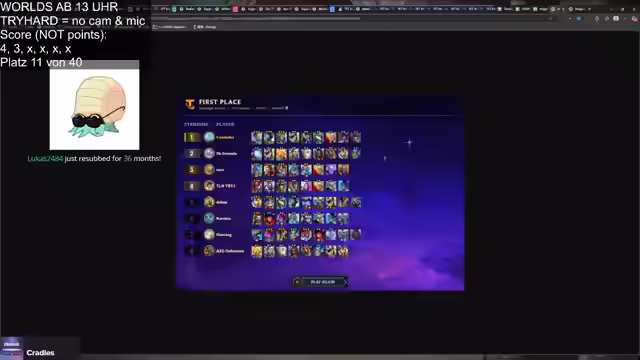Click the sixth-place player's teal avatar
The height and width of the screenshot is (360, 640).
click(209, 218)
